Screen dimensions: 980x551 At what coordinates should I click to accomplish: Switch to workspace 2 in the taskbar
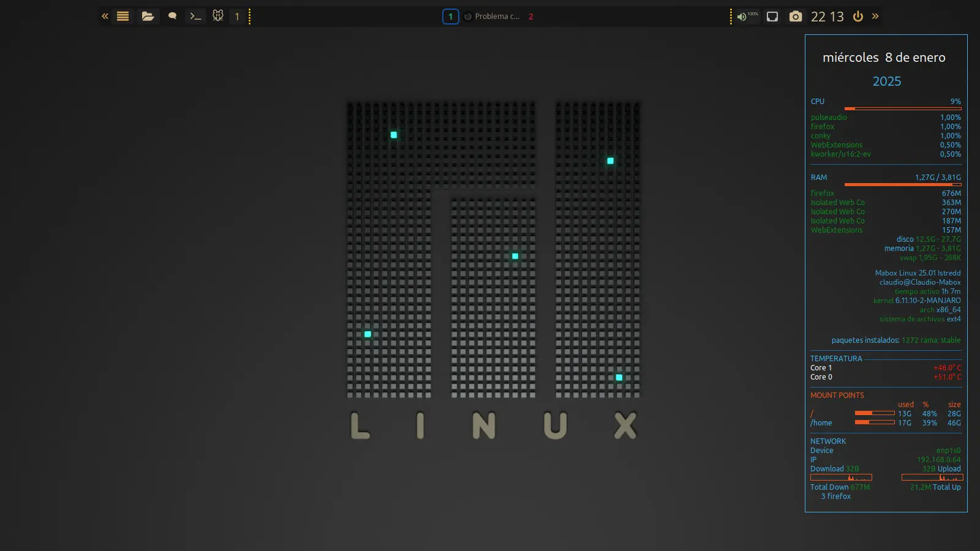(531, 17)
